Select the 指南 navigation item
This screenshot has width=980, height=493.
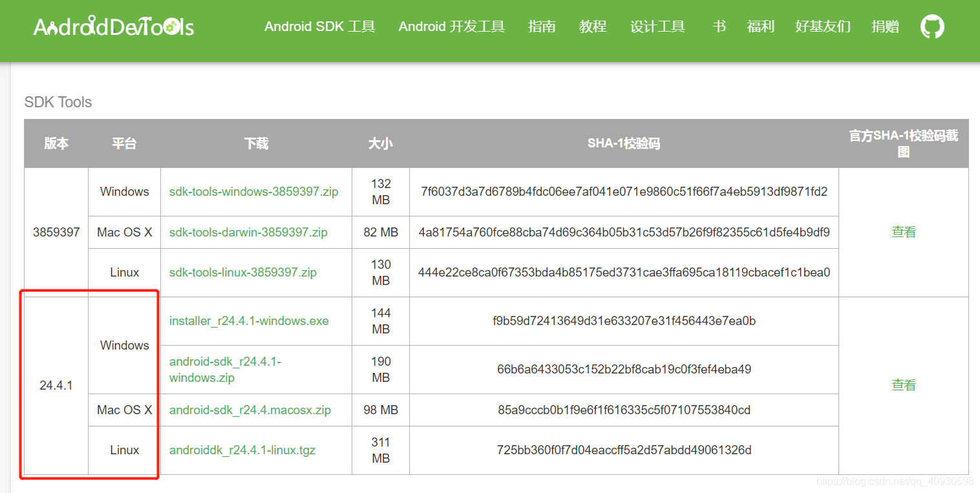(x=542, y=26)
